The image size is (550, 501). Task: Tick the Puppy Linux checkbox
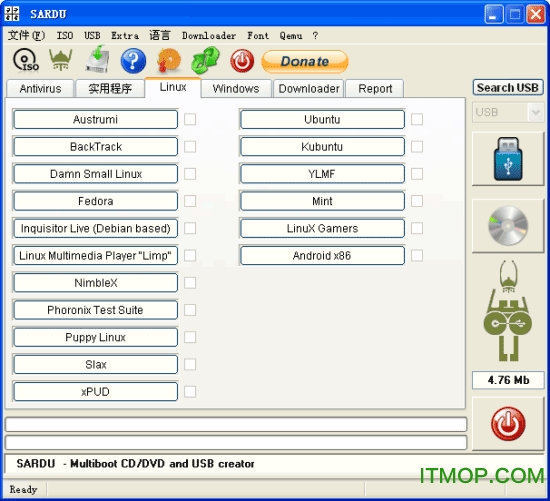click(190, 337)
